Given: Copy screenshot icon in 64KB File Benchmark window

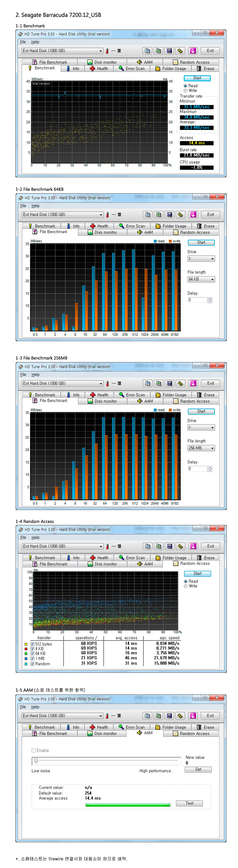Looking at the screenshot, I should coord(159,215).
